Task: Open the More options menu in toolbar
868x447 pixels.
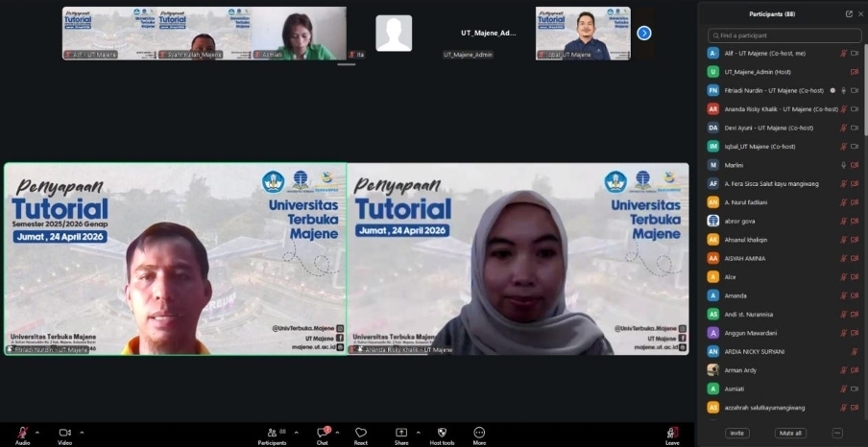Action: tap(479, 433)
